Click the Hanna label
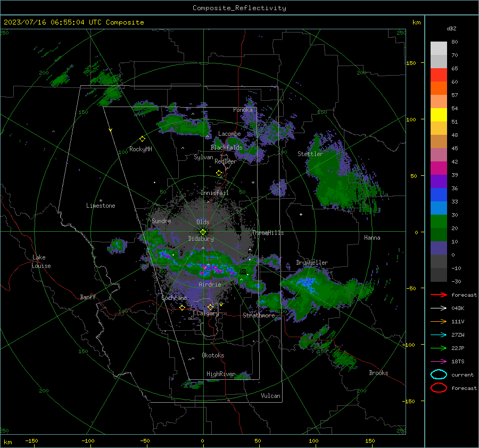This screenshot has height=448, width=479. [x=372, y=238]
